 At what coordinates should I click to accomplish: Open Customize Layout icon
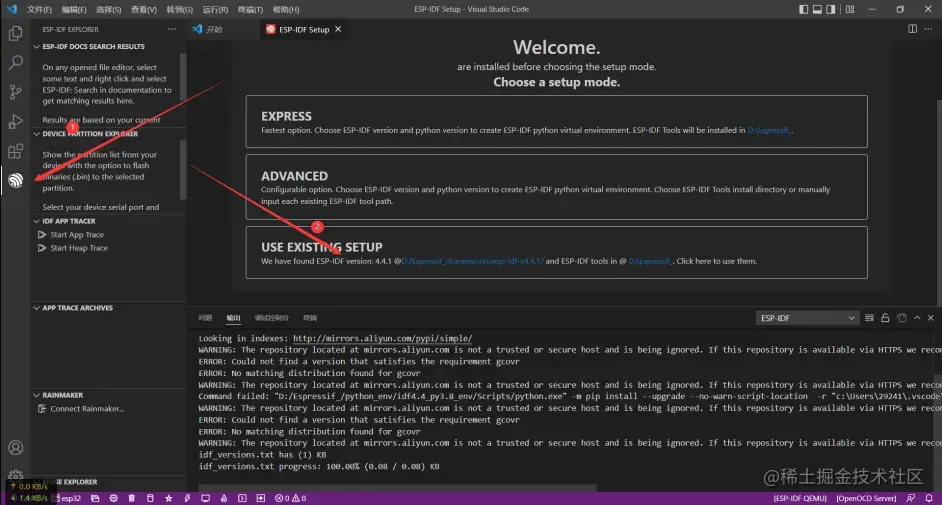point(850,10)
